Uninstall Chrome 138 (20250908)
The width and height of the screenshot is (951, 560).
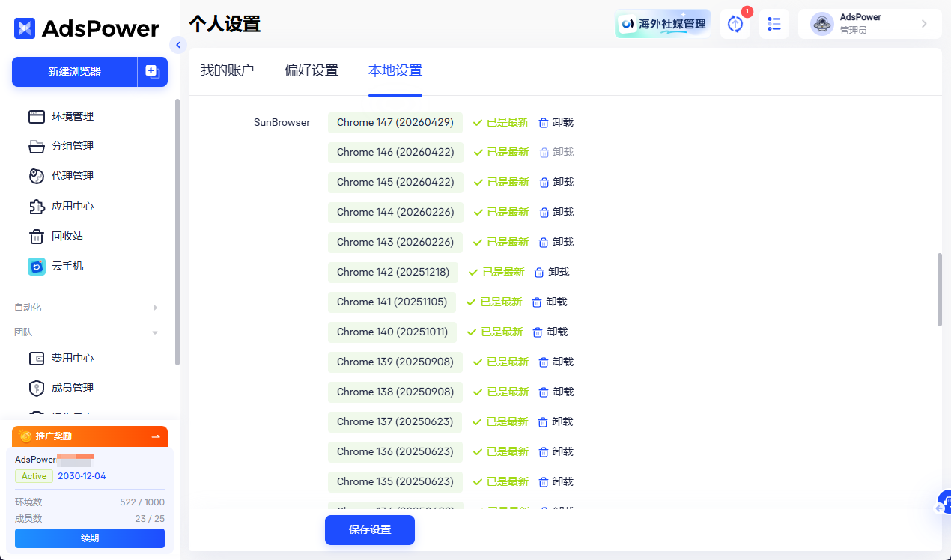coord(556,392)
